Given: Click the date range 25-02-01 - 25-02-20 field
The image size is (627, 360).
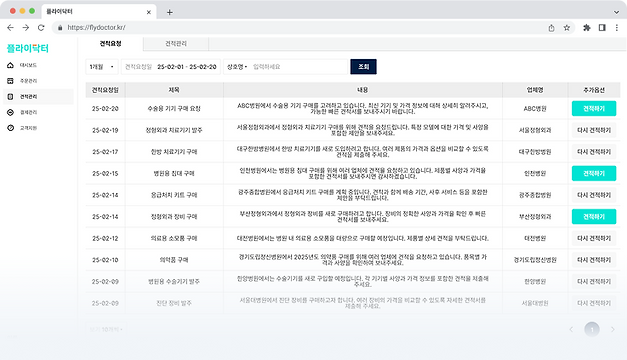Looking at the screenshot, I should (171, 67).
